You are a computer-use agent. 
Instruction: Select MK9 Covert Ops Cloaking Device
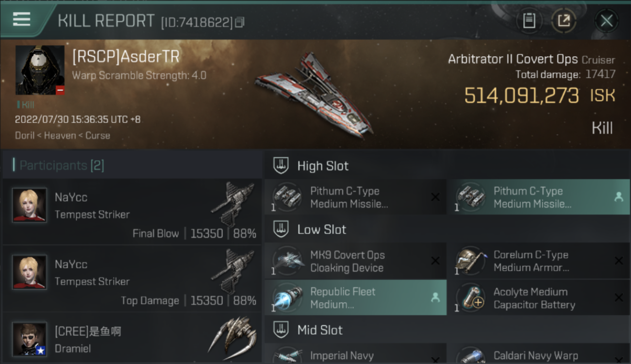[x=355, y=261]
